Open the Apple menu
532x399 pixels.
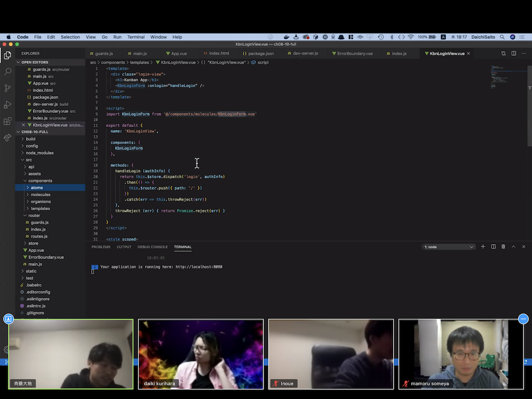pyautogui.click(x=9, y=37)
